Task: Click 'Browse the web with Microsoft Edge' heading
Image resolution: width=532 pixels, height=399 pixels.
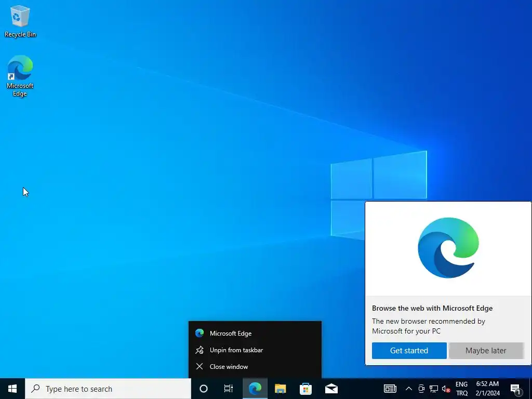Action: [x=432, y=308]
